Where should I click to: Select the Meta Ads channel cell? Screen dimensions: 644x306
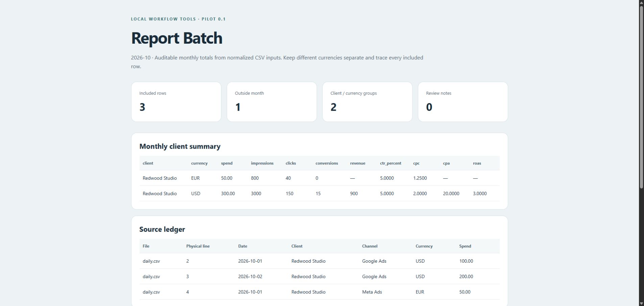coord(372,292)
